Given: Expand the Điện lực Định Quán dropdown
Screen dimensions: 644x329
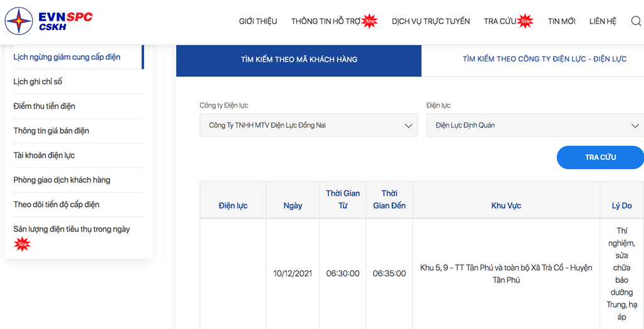Looking at the screenshot, I should tap(535, 125).
